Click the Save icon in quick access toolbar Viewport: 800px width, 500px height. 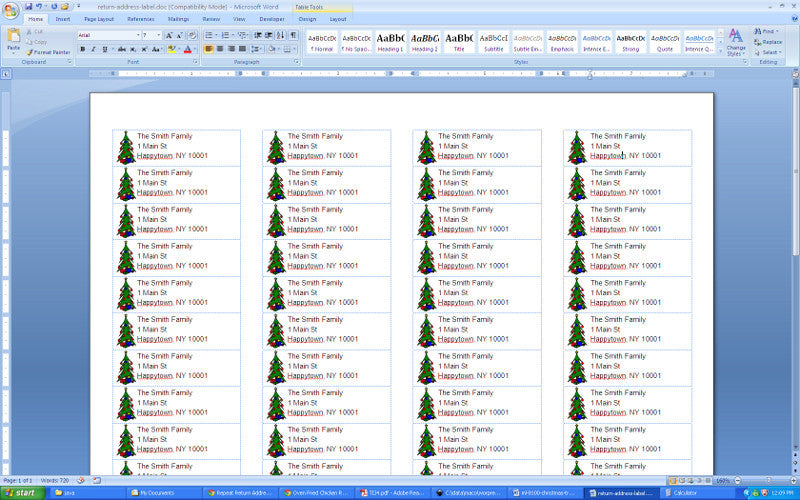29,6
